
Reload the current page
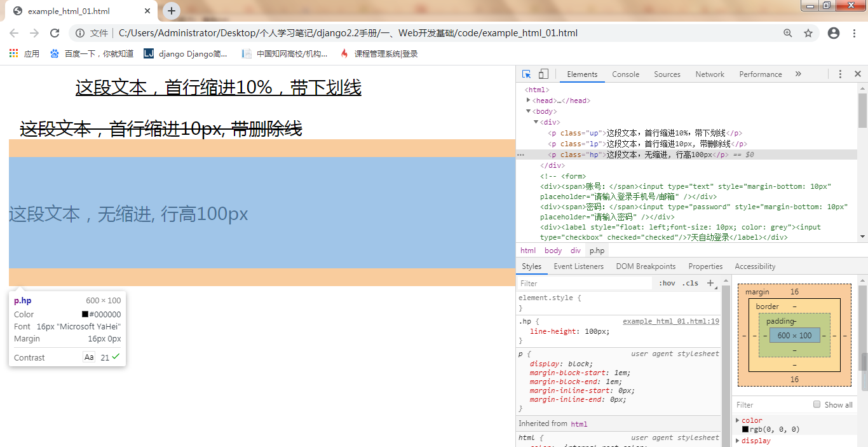point(55,33)
